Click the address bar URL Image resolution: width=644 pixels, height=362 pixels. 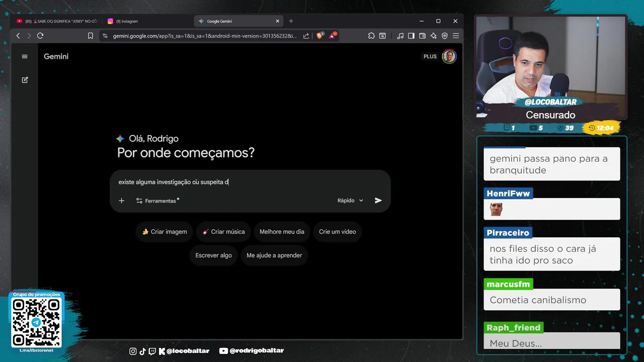204,36
